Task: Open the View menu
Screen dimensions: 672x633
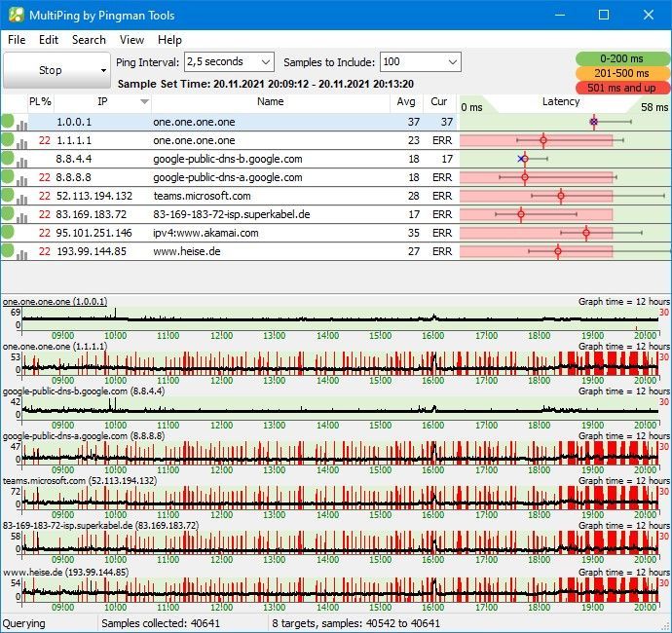Action: point(131,40)
